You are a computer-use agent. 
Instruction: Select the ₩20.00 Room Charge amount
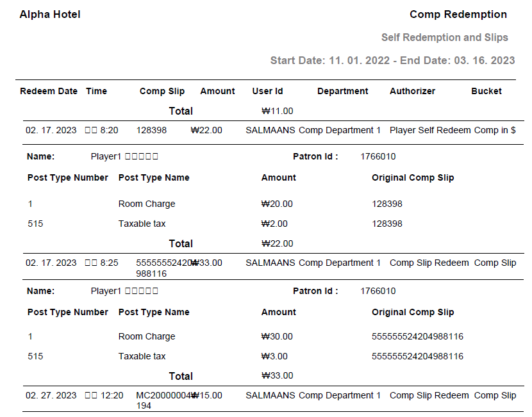(x=277, y=204)
